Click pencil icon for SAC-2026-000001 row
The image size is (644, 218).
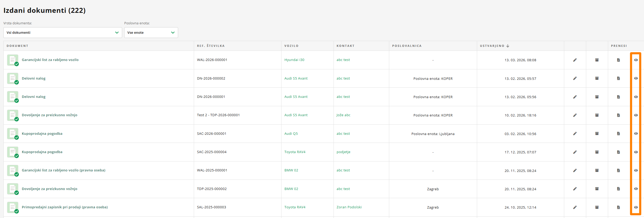(x=575, y=133)
